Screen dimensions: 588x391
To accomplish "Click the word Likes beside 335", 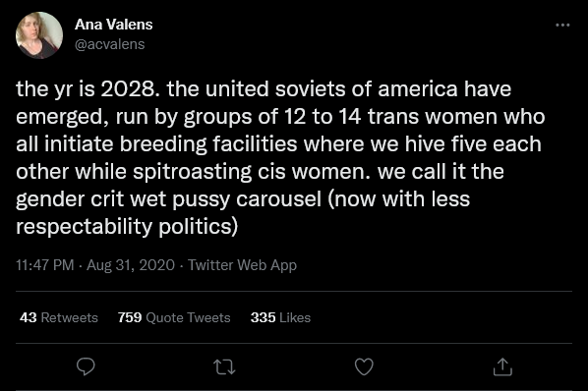I will [295, 317].
